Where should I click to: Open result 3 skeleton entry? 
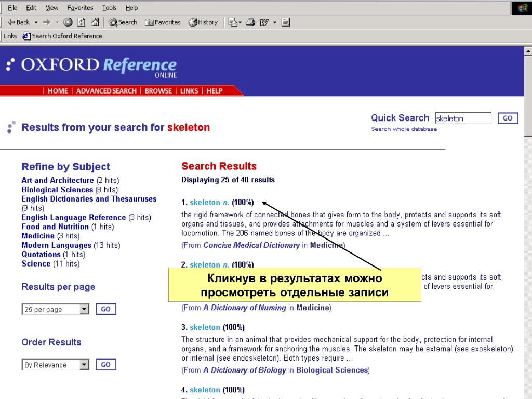pos(205,327)
